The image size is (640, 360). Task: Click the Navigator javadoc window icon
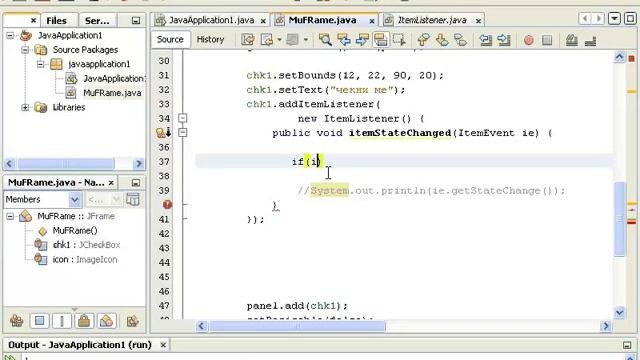(133, 200)
